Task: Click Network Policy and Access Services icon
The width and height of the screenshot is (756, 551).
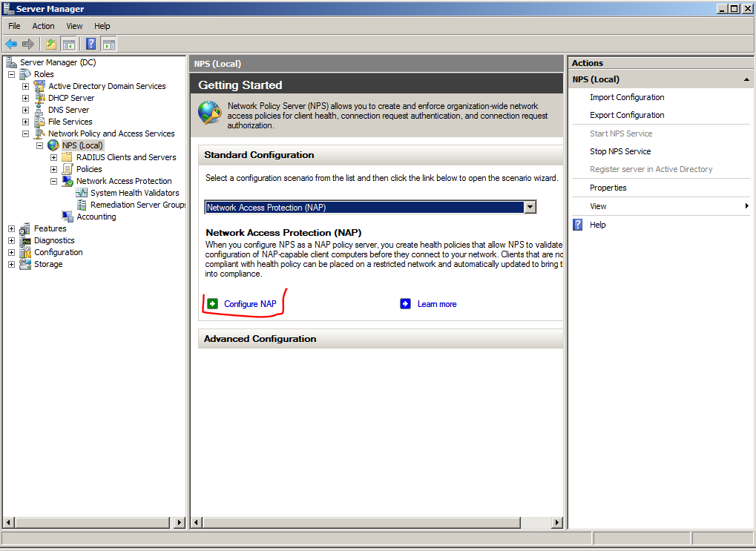Action: tap(39, 133)
